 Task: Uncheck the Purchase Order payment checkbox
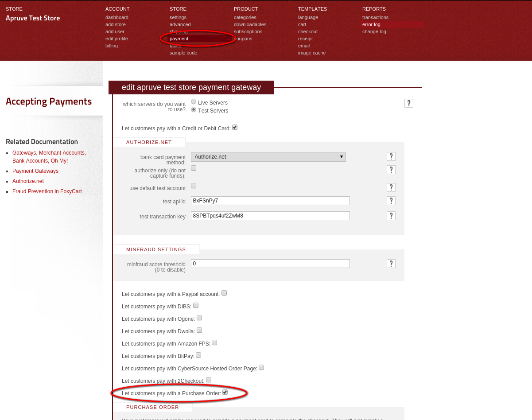pyautogui.click(x=225, y=392)
